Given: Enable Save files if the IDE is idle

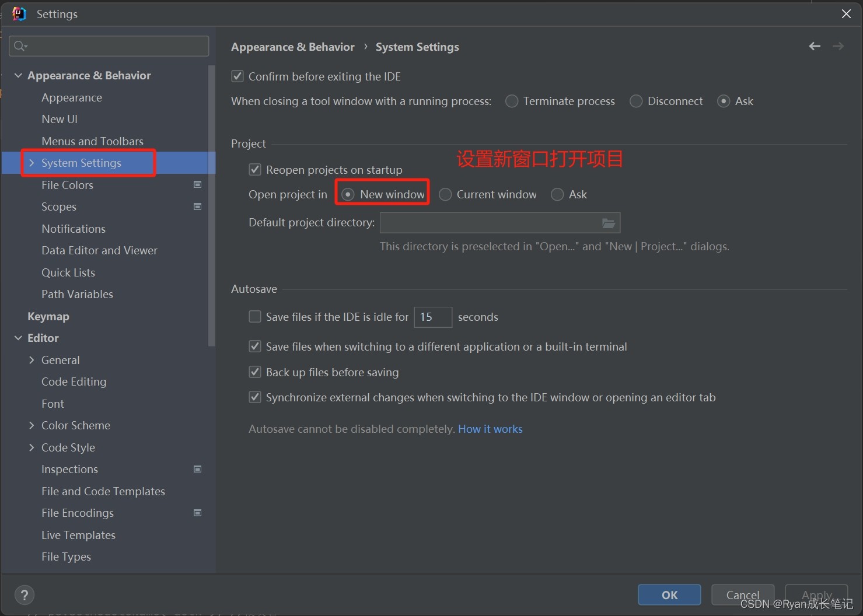Looking at the screenshot, I should tap(255, 317).
